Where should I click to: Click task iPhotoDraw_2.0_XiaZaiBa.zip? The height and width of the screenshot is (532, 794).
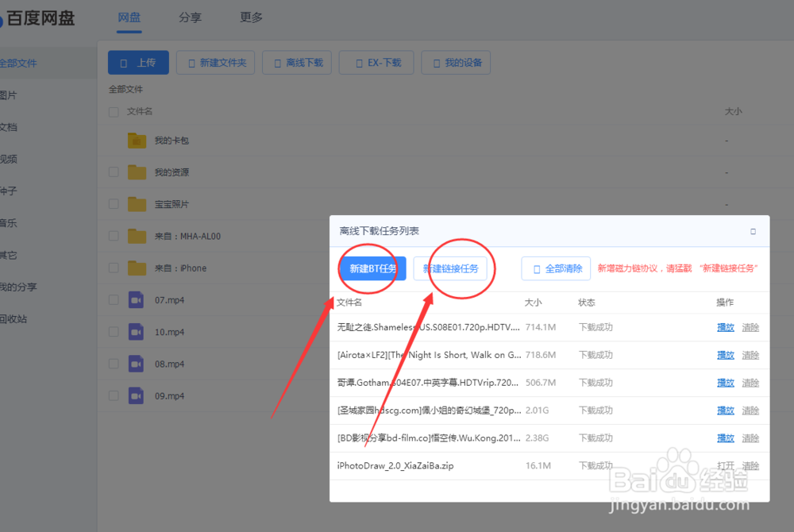pos(395,465)
